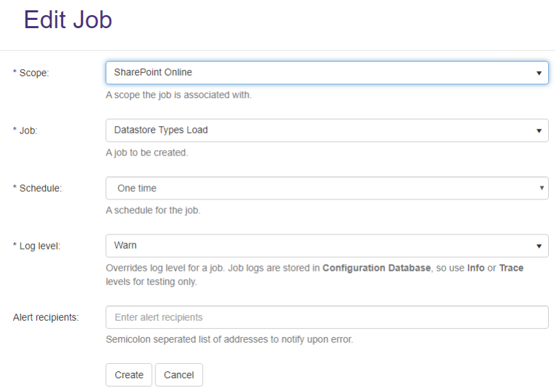The image size is (555, 392).
Task: Click the arrow on the Log level combo box
Action: tap(539, 245)
